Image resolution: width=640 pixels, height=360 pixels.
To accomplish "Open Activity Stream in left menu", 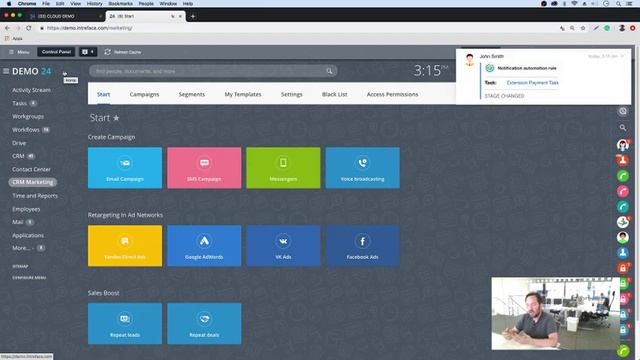I will [31, 90].
